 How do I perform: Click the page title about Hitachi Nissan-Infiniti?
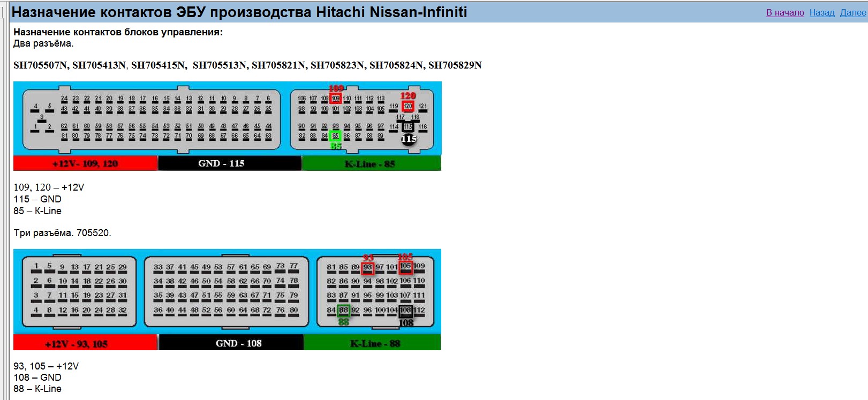click(x=239, y=12)
